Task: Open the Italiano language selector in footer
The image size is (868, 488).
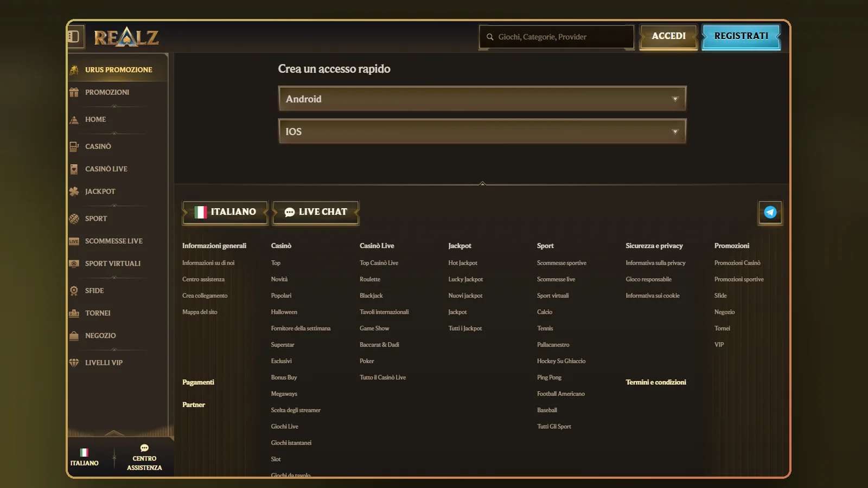Action: 225,212
